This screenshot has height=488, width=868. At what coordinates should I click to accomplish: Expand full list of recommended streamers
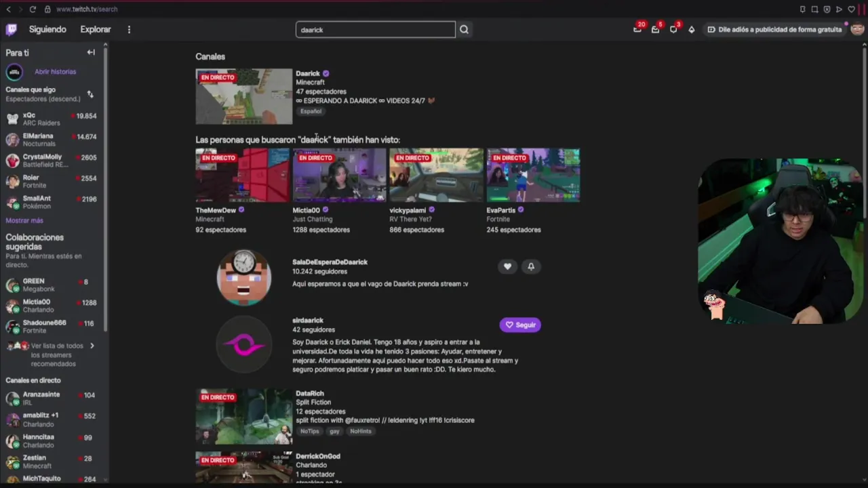point(51,354)
